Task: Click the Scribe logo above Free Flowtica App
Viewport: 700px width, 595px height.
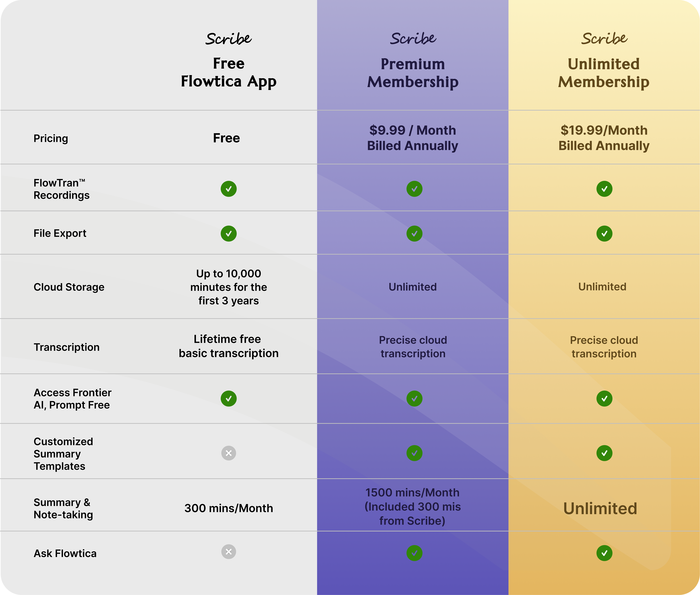Action: coord(228,39)
